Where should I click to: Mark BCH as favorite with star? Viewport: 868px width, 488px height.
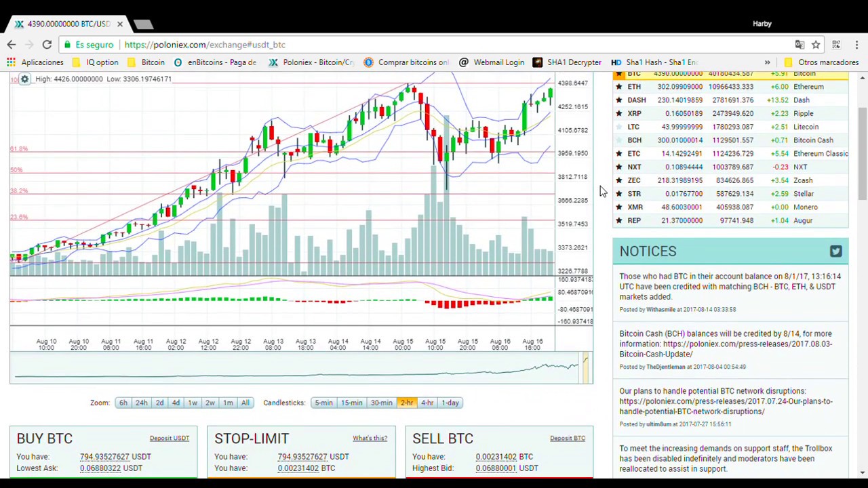click(618, 140)
